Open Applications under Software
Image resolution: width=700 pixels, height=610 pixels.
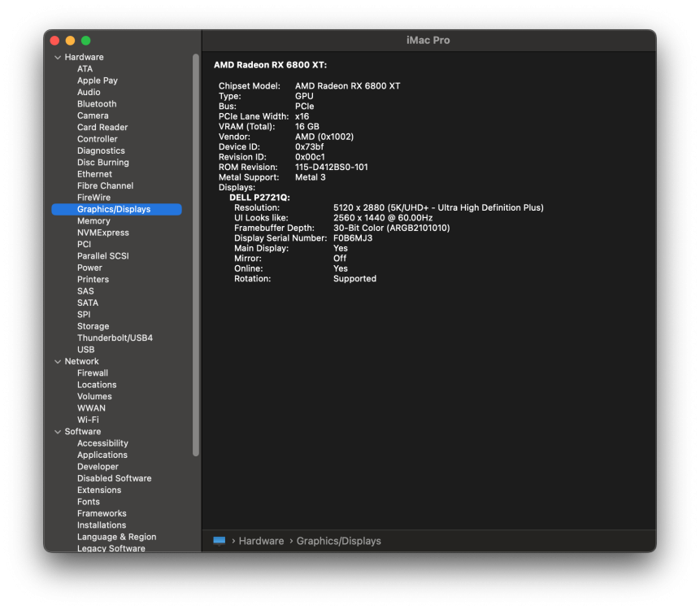[x=102, y=455]
